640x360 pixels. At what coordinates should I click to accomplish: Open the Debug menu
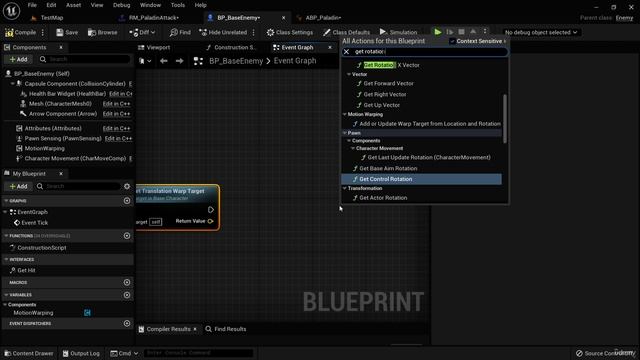point(121,5)
